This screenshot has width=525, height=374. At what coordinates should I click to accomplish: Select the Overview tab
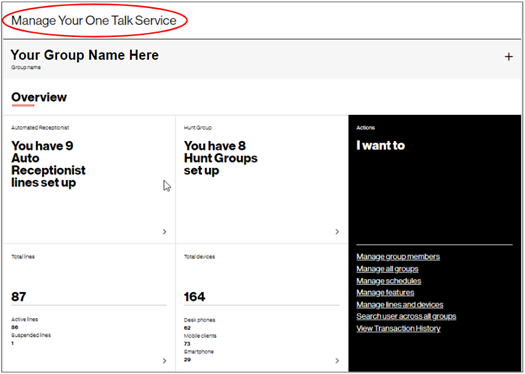39,97
